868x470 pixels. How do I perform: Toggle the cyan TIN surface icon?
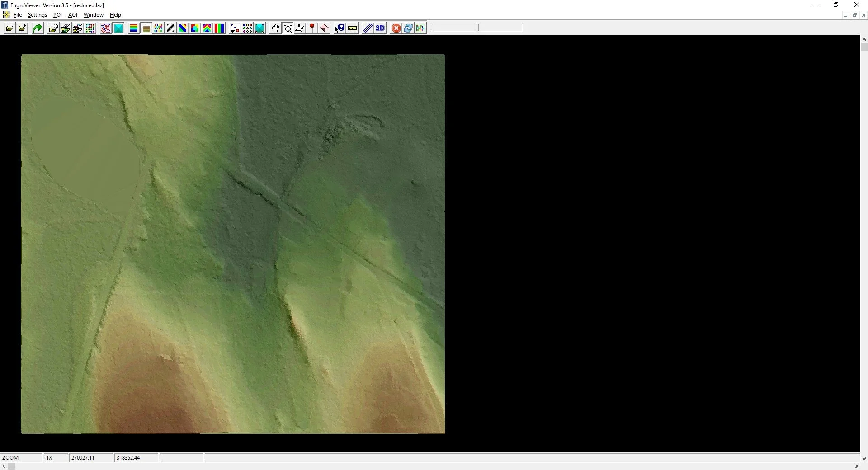pos(118,28)
